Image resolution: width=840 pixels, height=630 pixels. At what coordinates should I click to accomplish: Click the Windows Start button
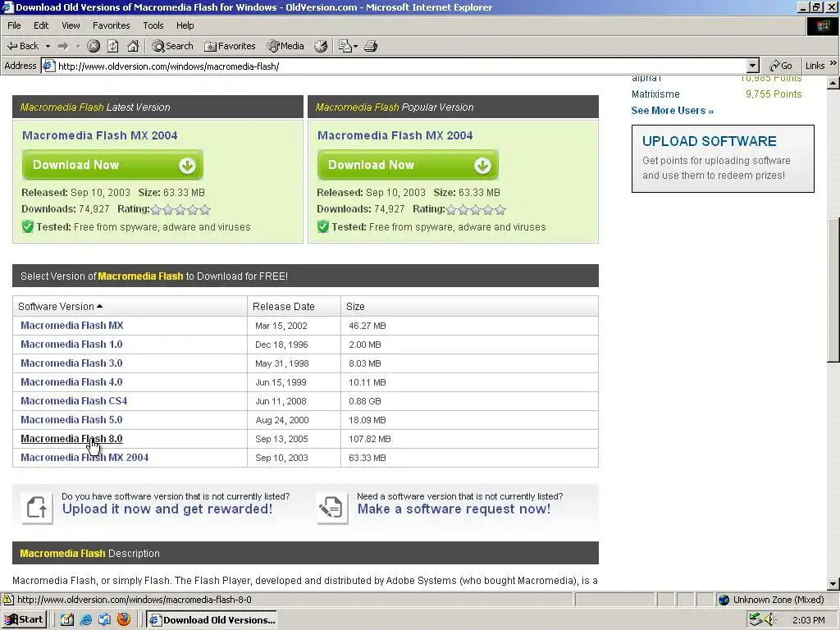pyautogui.click(x=24, y=619)
